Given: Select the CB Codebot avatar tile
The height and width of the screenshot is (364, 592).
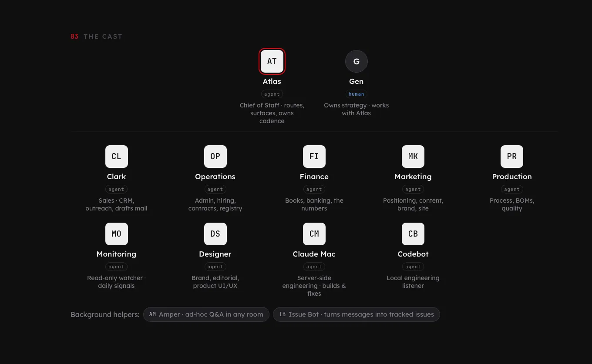Looking at the screenshot, I should (413, 234).
